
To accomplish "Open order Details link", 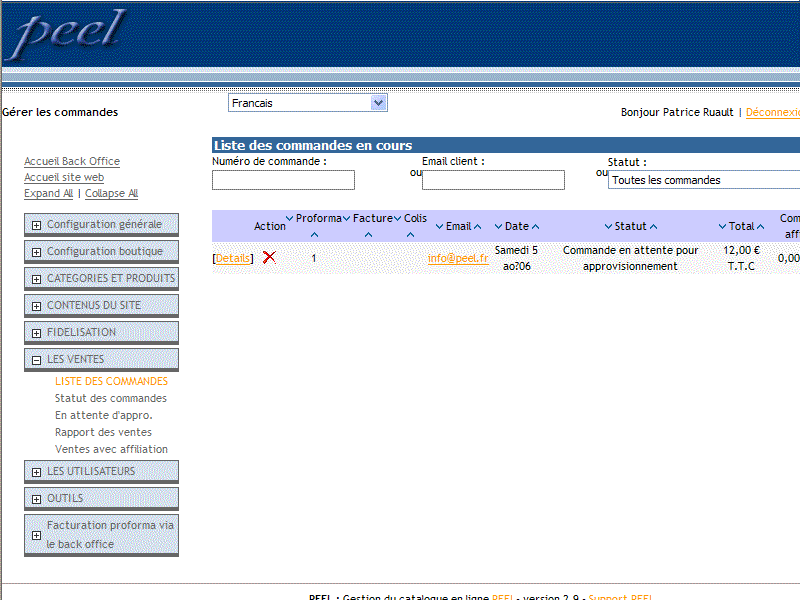I will 233,258.
